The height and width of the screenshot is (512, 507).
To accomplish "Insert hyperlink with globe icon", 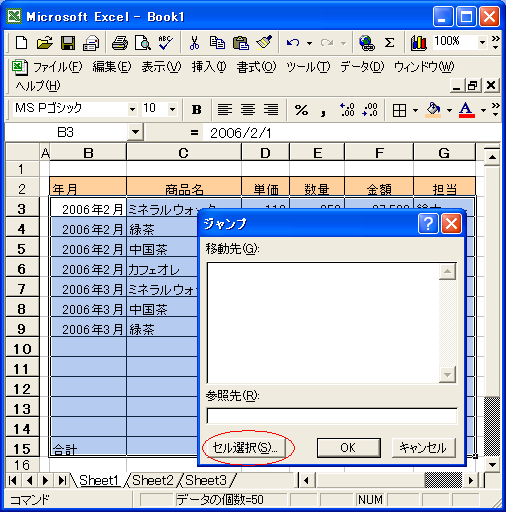I will pyautogui.click(x=367, y=43).
